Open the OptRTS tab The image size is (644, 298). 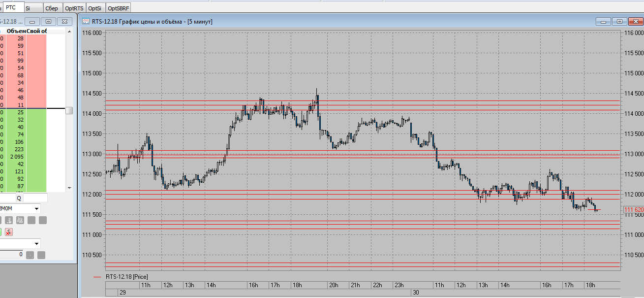pyautogui.click(x=74, y=8)
